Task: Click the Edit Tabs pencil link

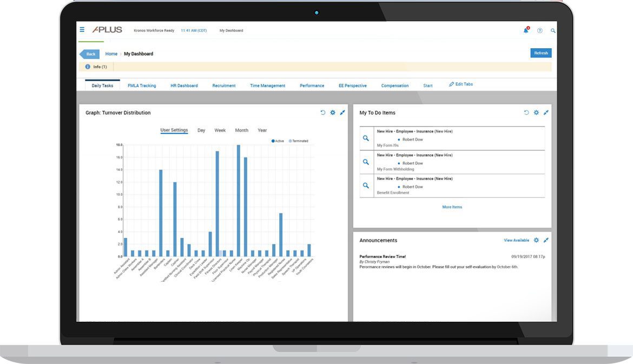Action: tap(460, 84)
